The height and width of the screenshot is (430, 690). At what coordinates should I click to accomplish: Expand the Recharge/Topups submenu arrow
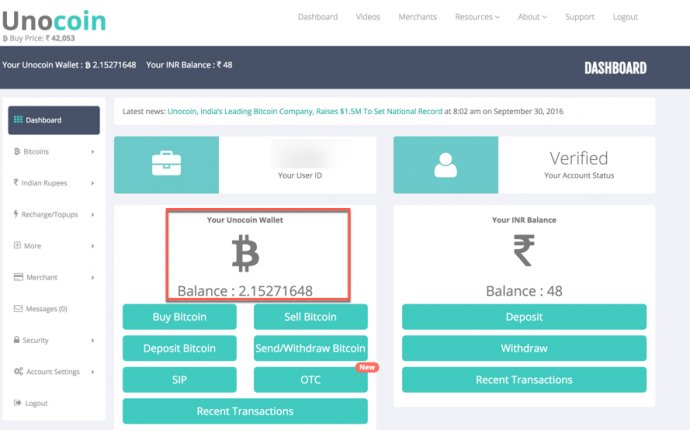tap(93, 215)
